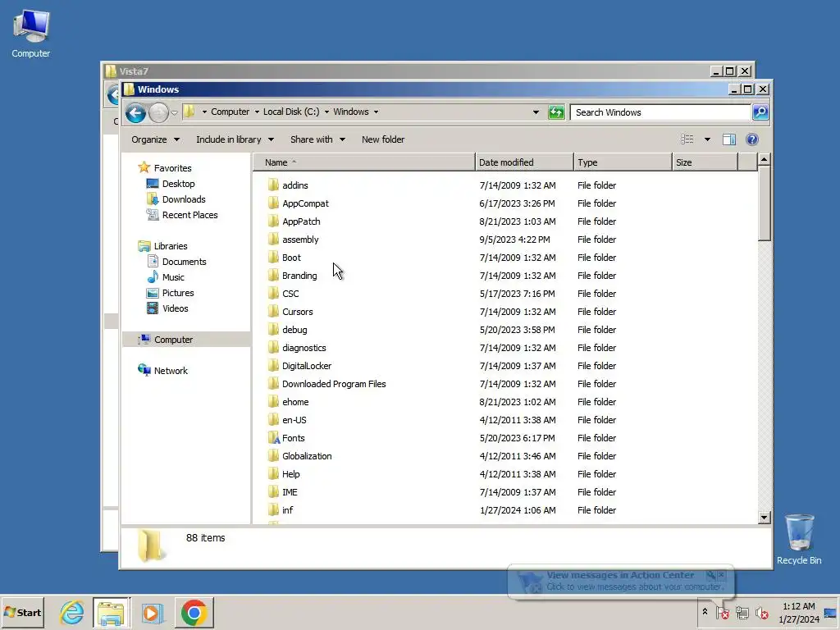Select the Branding folder
Screen dimensions: 840x630
coord(299,276)
